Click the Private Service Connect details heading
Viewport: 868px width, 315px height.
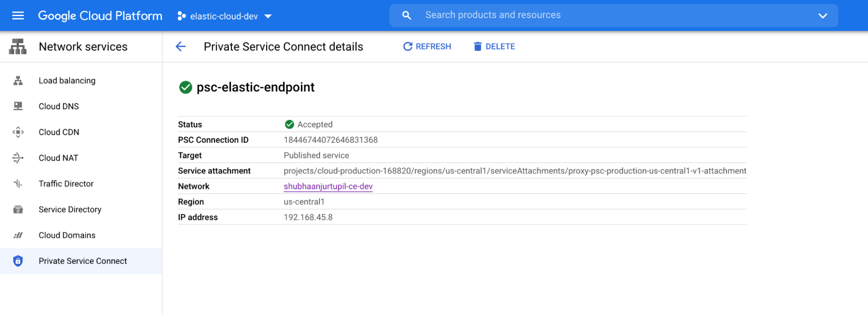click(284, 46)
